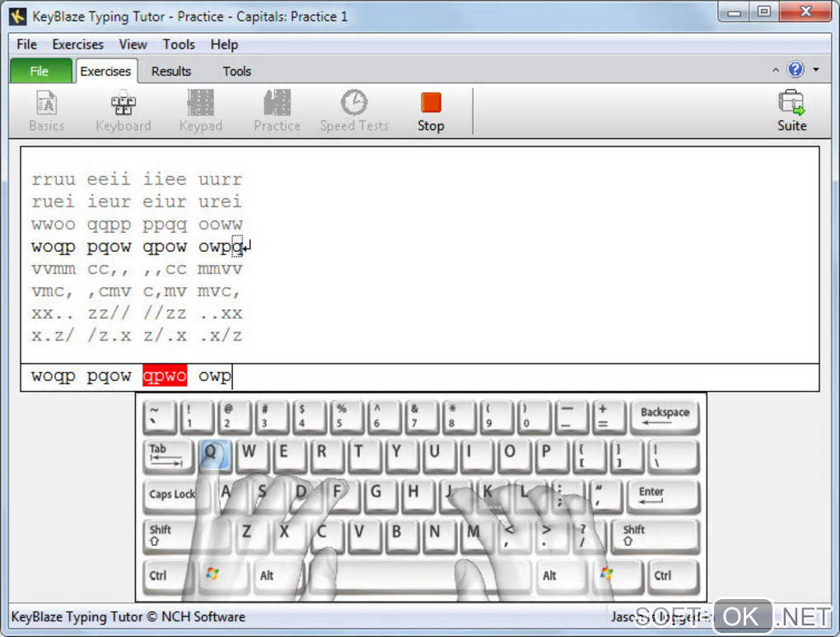
Task: Click the E key on virtual keyboard
Action: 290,456
